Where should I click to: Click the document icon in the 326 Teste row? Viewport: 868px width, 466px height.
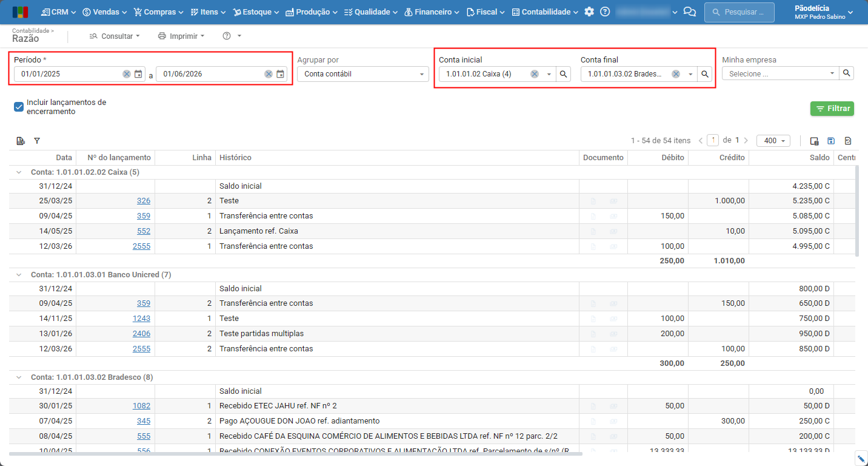click(593, 201)
